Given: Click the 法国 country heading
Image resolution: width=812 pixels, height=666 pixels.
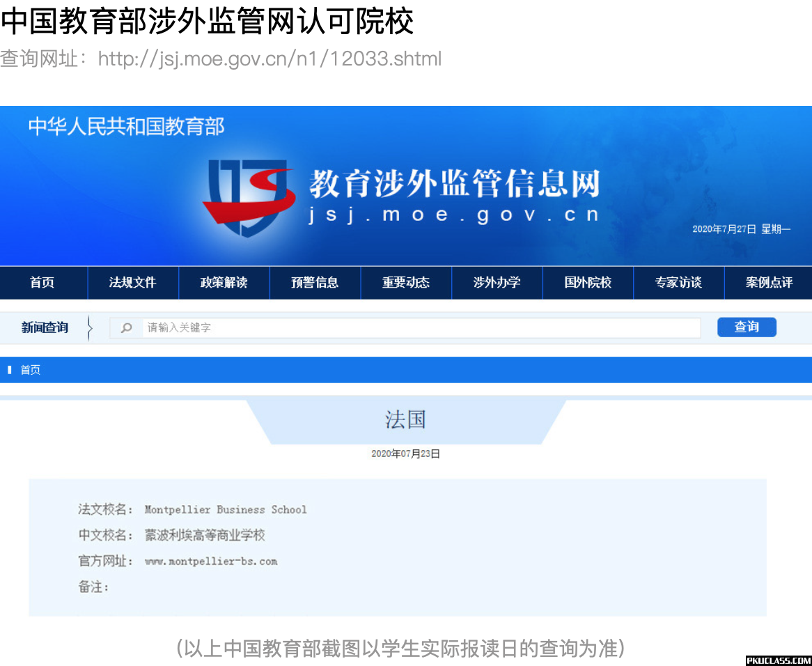Looking at the screenshot, I should coord(405,420).
